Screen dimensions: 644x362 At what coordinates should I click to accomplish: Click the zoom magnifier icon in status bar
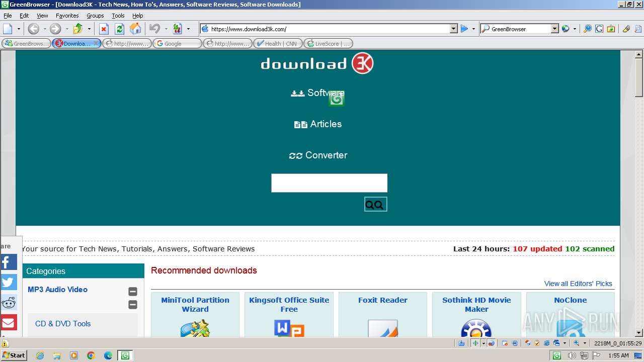(x=577, y=343)
